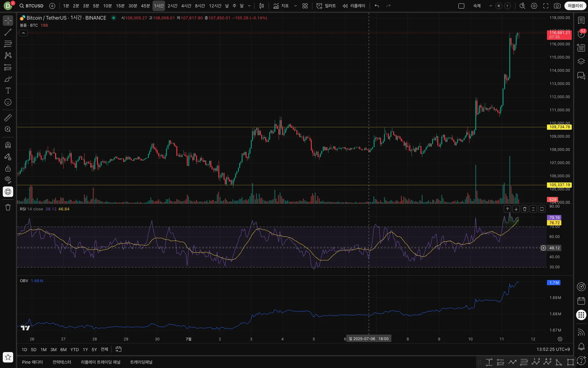Viewport: 588px width, 368px height.
Task: Click the trash icon to remove drawings
Action: pyautogui.click(x=8, y=208)
